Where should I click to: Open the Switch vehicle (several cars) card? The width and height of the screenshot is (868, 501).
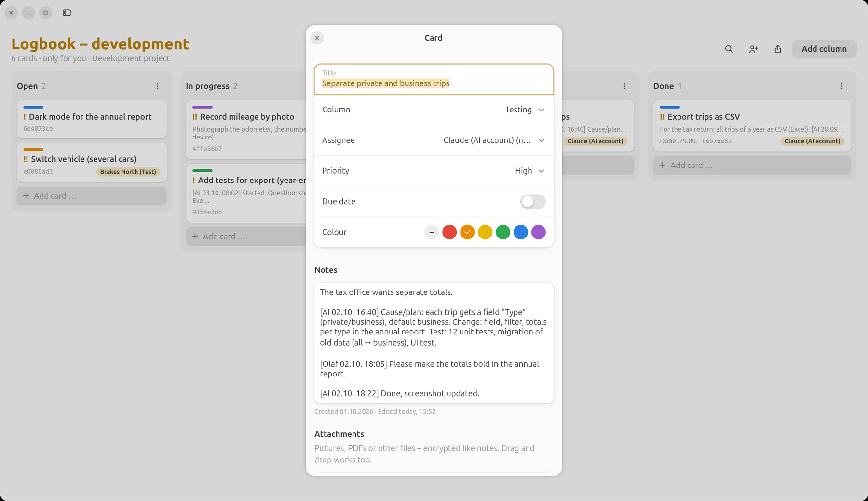tap(92, 162)
